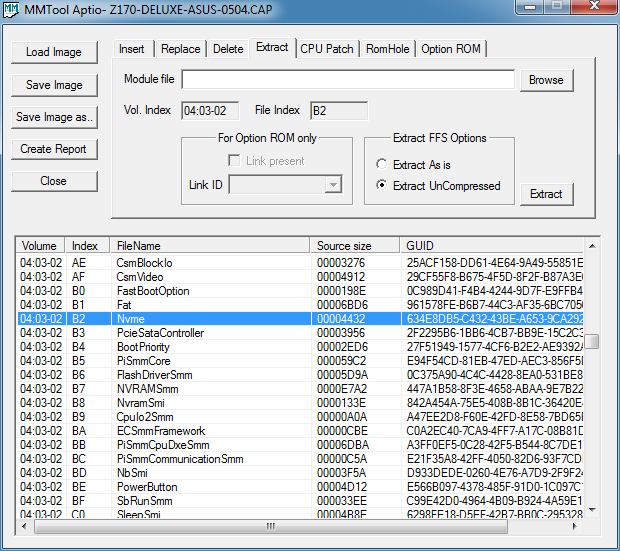Sort list by Volume column header
The width and height of the screenshot is (620, 551).
click(x=40, y=246)
